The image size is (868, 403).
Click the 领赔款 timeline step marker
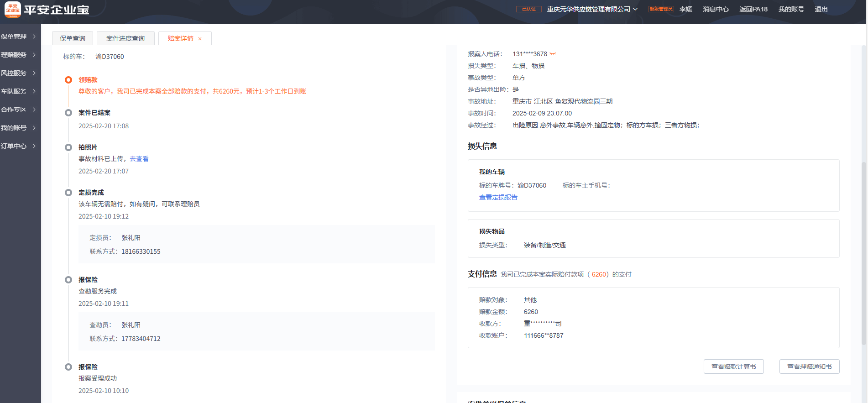coord(68,80)
